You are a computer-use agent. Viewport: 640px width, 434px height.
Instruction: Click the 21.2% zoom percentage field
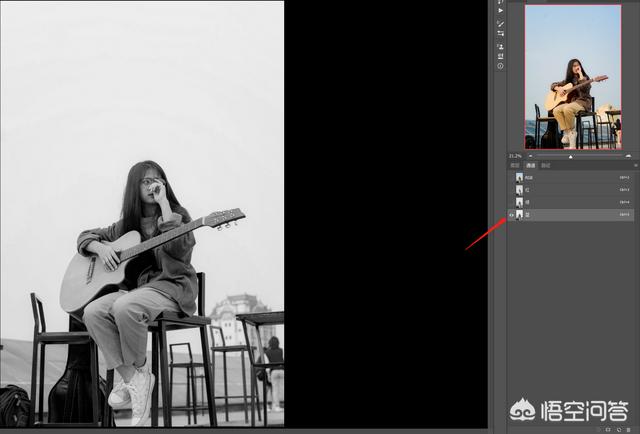(515, 156)
